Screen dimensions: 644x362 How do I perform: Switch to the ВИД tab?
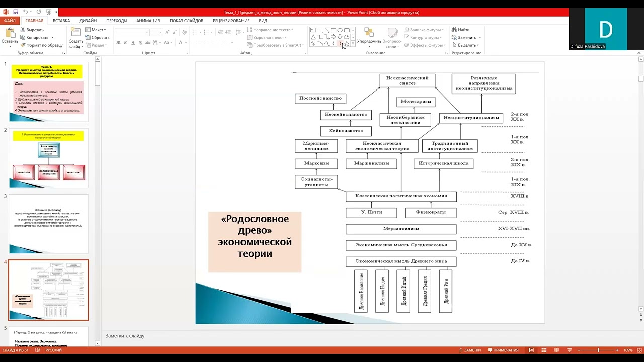pos(263,21)
